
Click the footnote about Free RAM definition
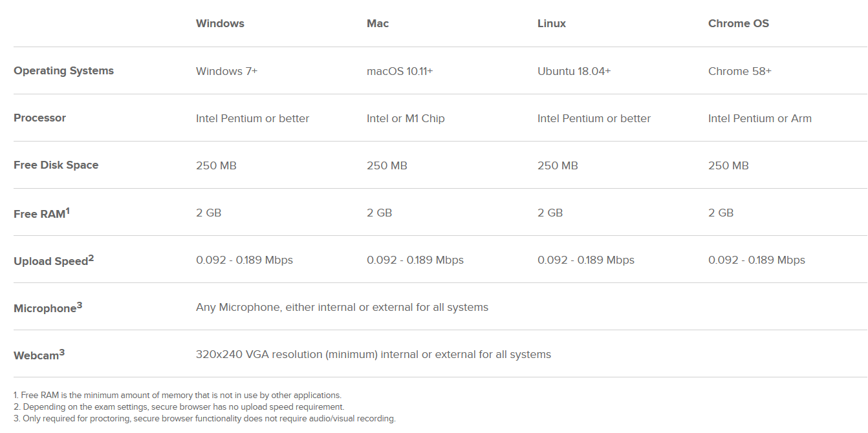point(177,395)
